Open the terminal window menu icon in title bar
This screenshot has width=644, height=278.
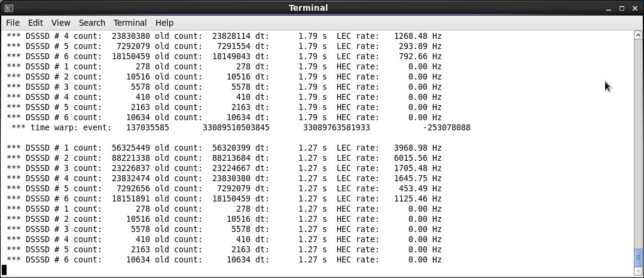coord(8,8)
